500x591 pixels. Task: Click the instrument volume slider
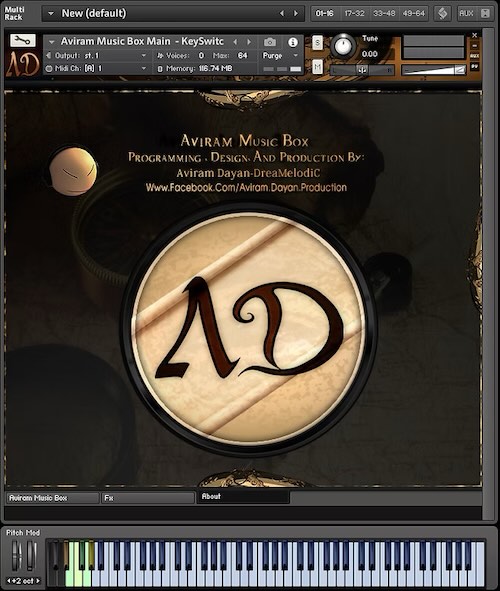(x=434, y=70)
